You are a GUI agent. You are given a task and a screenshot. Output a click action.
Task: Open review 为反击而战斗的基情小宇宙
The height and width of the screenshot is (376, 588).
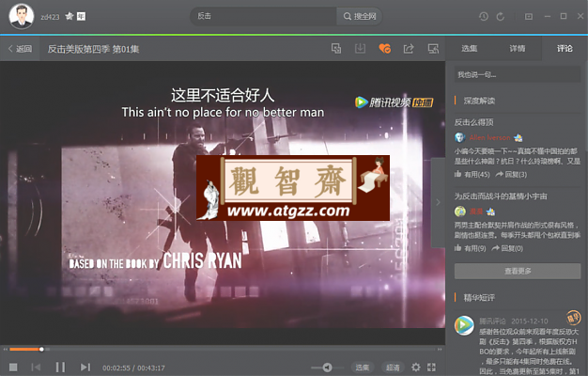pyautogui.click(x=501, y=196)
